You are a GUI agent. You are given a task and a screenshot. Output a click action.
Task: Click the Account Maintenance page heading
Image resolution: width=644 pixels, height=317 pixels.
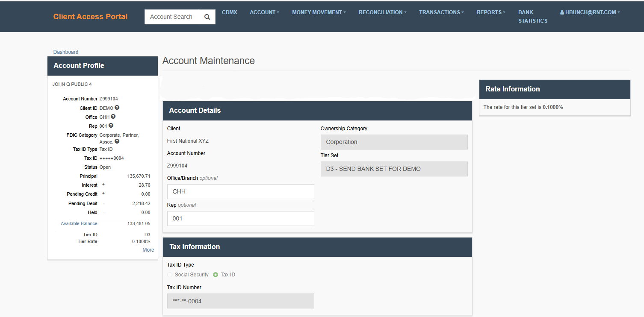[x=209, y=61]
